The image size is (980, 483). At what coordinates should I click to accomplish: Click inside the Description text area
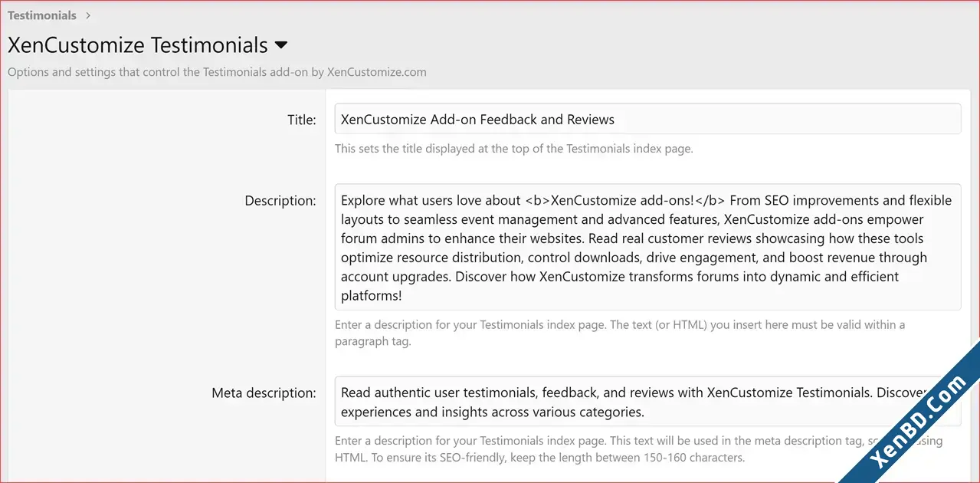[x=647, y=247]
